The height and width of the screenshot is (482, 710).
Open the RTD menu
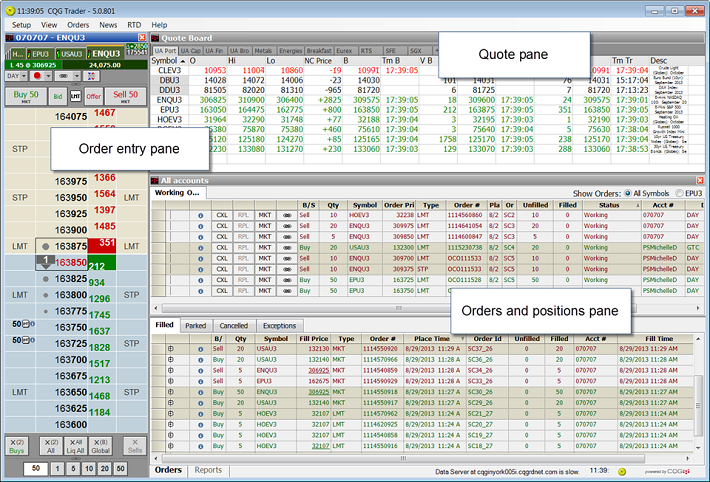134,25
